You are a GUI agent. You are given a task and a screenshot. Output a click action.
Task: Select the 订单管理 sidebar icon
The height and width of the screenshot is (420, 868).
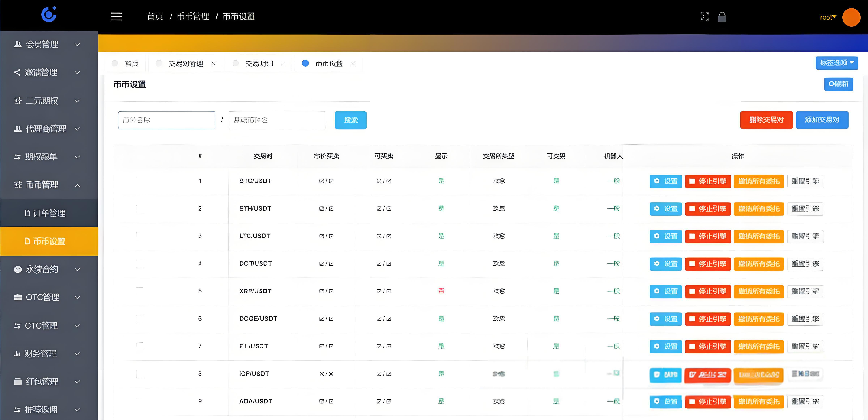[x=28, y=213]
